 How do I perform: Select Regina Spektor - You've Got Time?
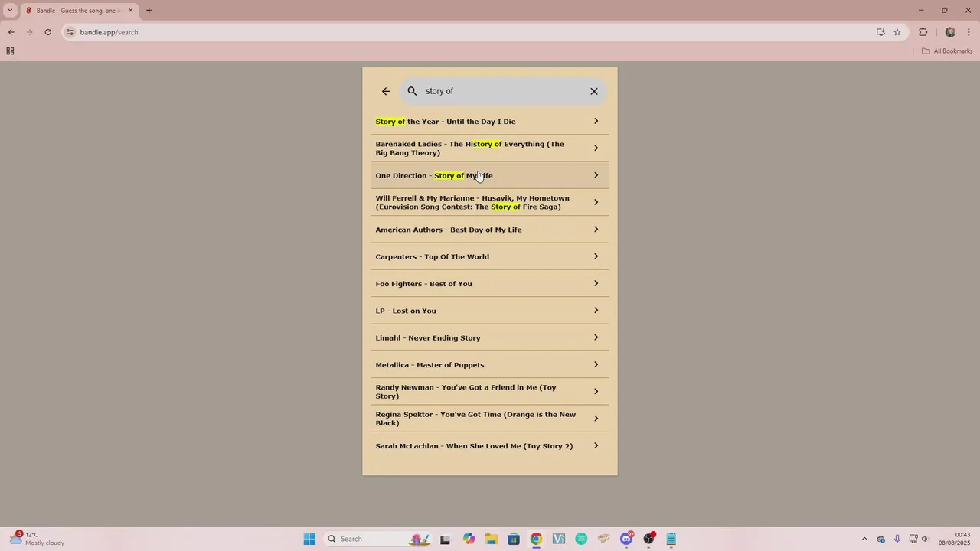coord(490,419)
